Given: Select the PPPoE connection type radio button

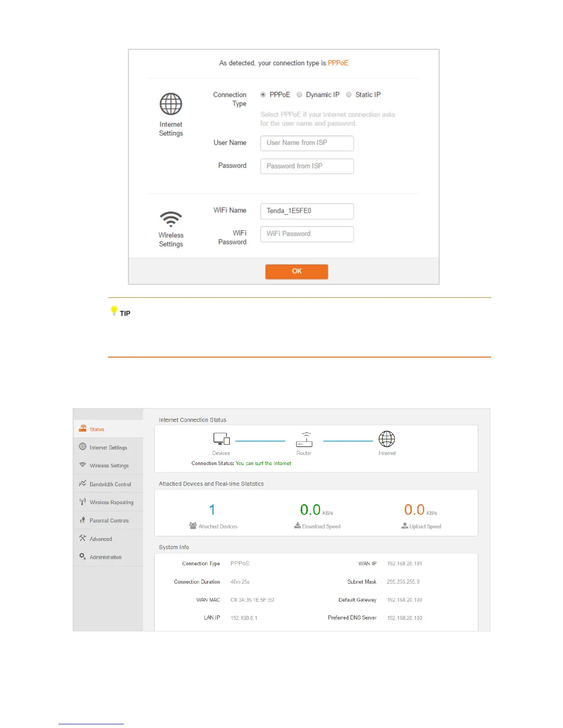Looking at the screenshot, I should 263,95.
